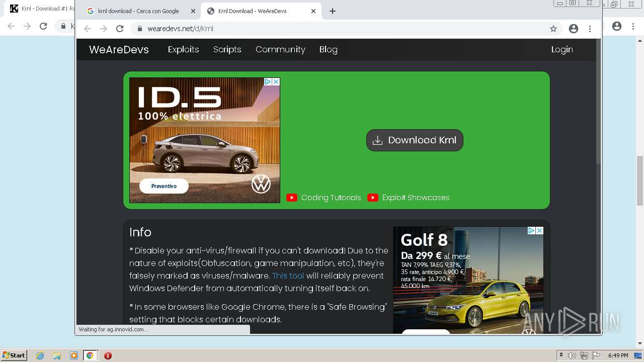Launch Internet Explorer from taskbar
Screen dimensions: 644x362
pos(40,355)
